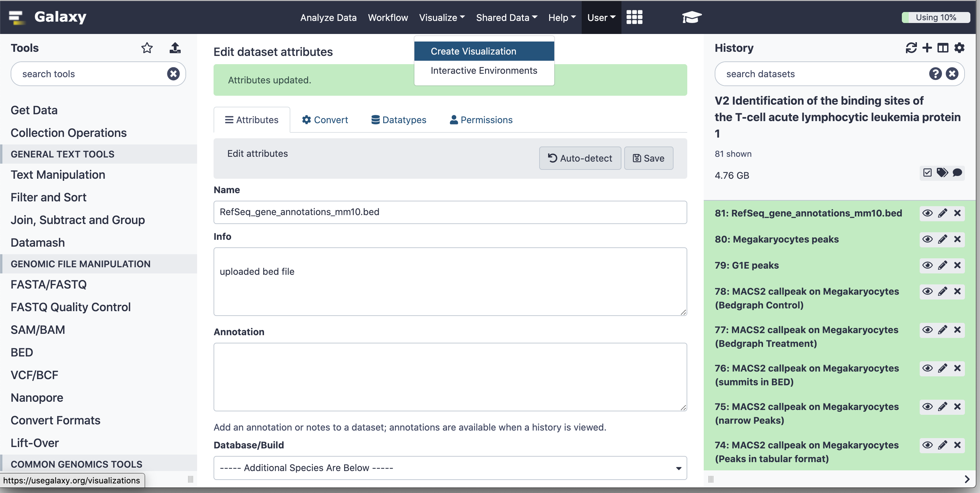Switch to the Permissions tab
This screenshot has width=980, height=493.
pyautogui.click(x=481, y=120)
